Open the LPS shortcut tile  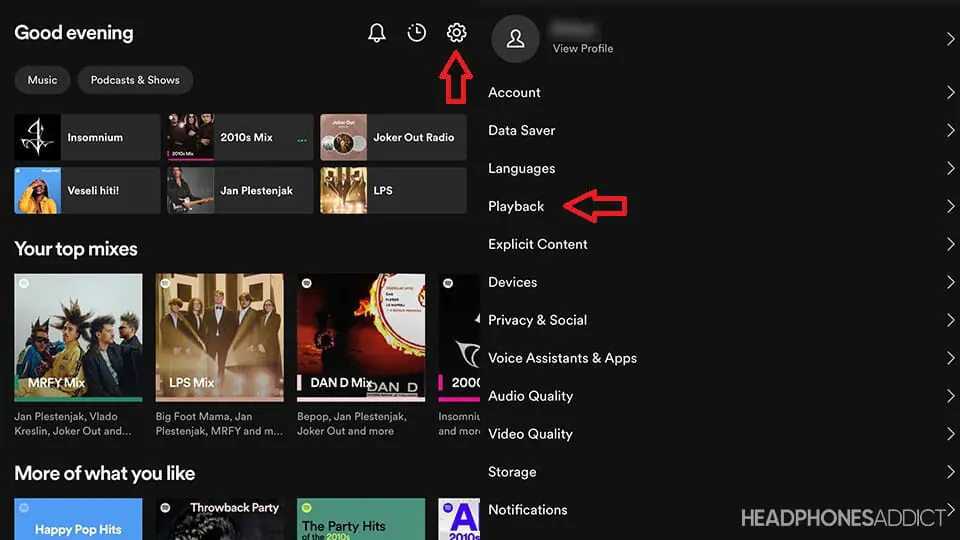point(393,190)
